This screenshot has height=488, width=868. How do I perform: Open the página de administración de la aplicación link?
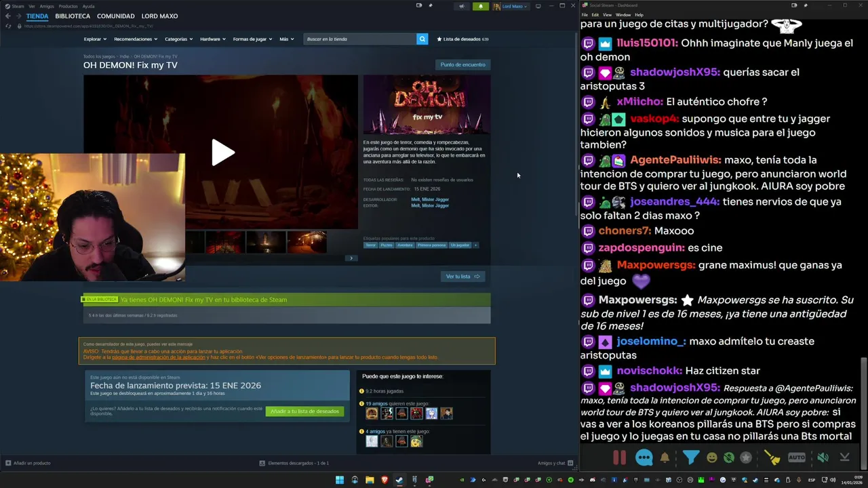[x=159, y=357]
